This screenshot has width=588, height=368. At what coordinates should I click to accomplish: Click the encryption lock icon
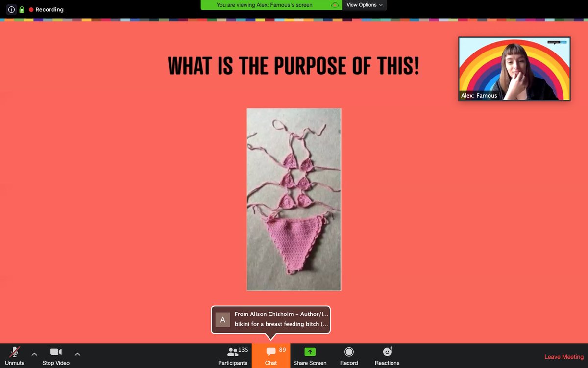21,9
